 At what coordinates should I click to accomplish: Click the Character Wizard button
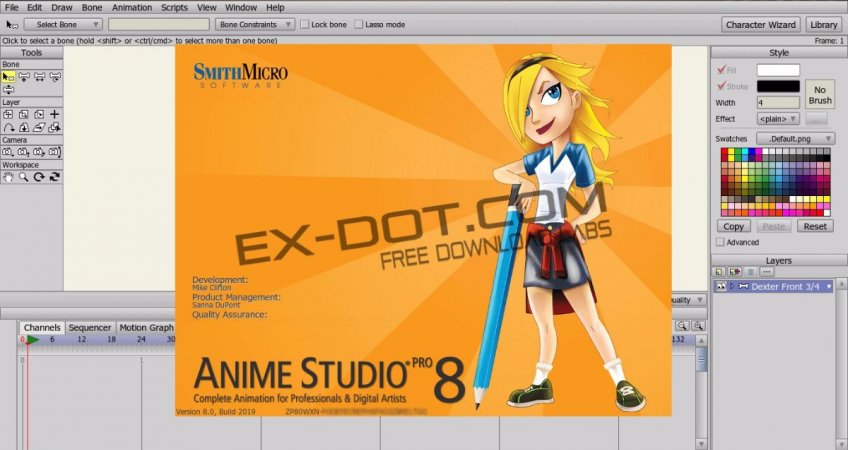(761, 24)
